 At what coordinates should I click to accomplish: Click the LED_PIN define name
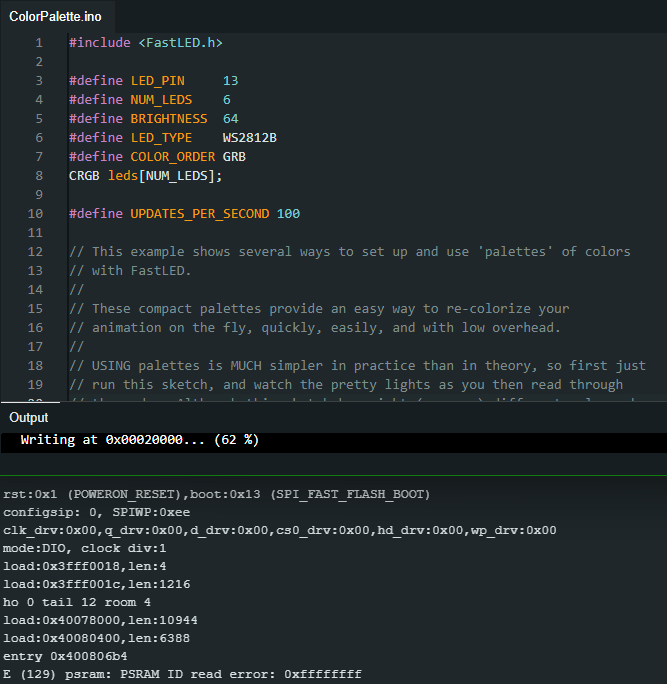157,81
